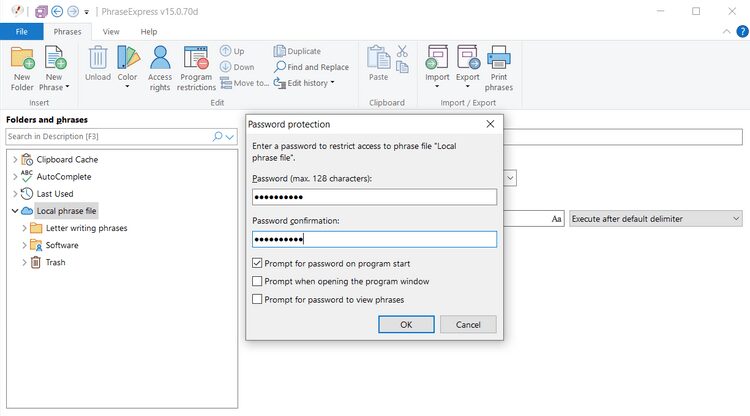Select Clipboard Cache tree item

67,159
